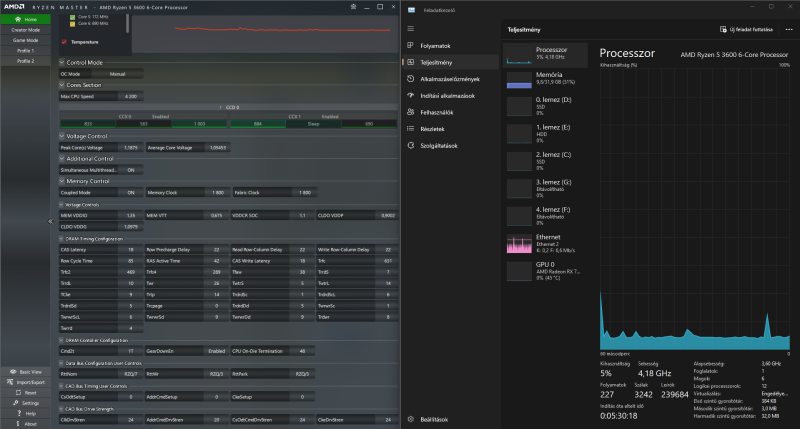Collapse the Voltage Control section
Image resolution: width=800 pixels, height=429 pixels.
click(x=61, y=135)
